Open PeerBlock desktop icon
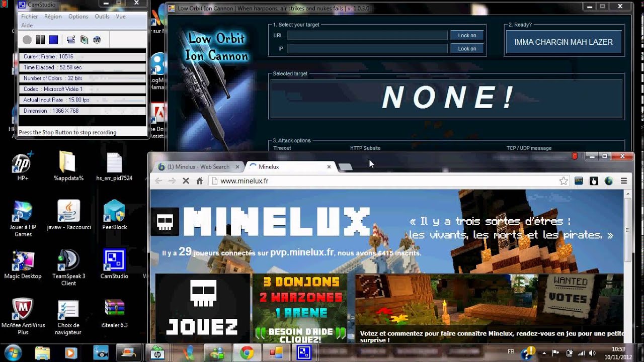This screenshot has height=362, width=644. [114, 215]
